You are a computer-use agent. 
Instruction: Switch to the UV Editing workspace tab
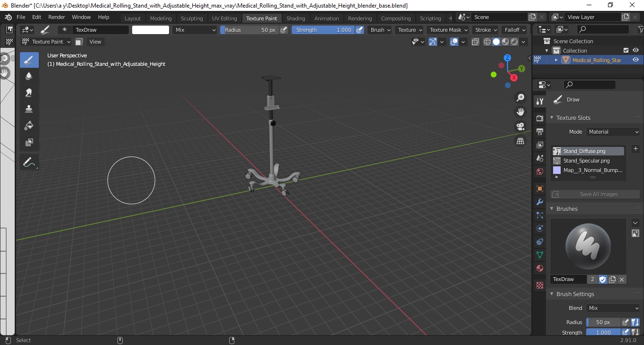pyautogui.click(x=224, y=18)
